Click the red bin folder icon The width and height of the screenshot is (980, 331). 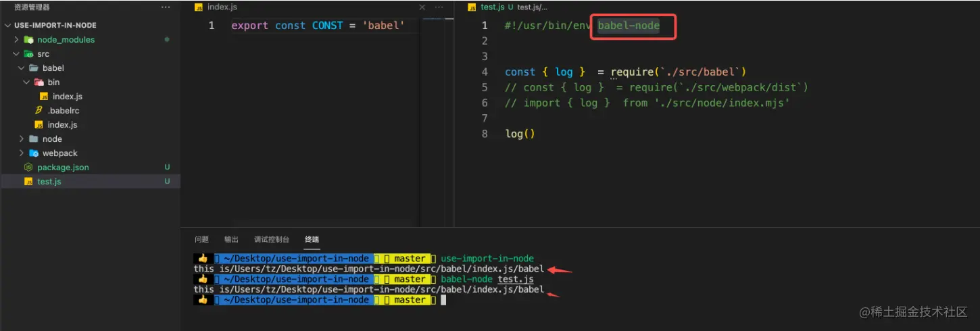(39, 82)
